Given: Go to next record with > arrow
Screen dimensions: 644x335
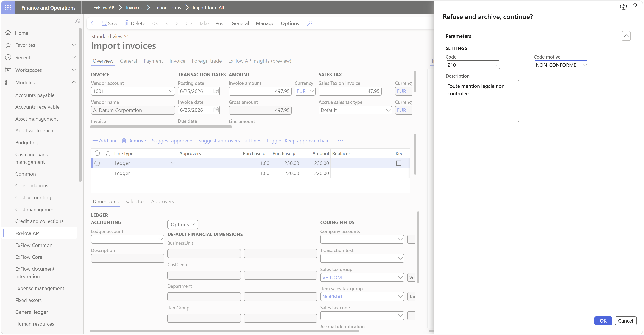Looking at the screenshot, I should pos(177,23).
